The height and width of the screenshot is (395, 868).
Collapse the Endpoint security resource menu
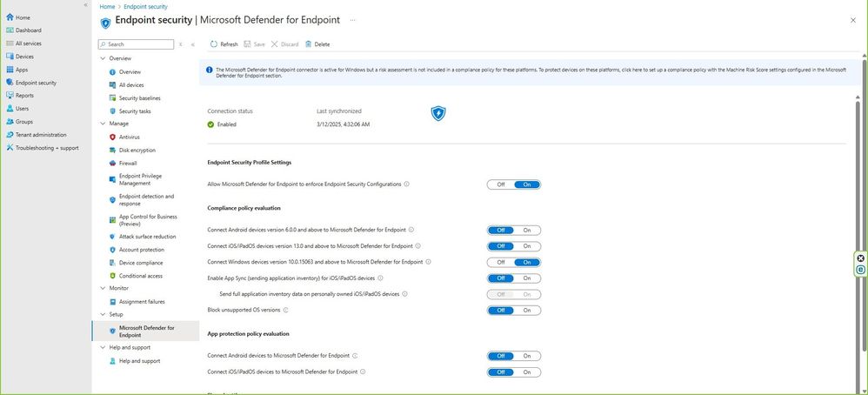(192, 44)
